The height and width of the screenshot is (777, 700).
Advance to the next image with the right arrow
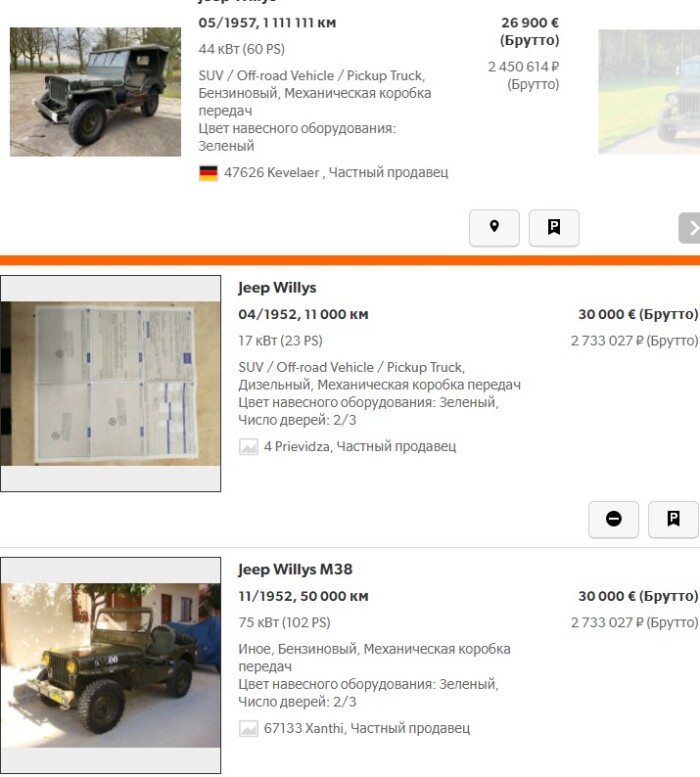pos(690,228)
